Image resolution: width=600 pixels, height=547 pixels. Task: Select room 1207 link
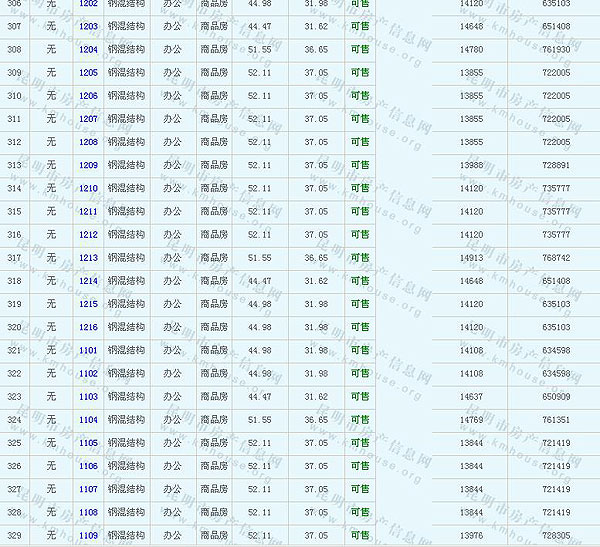pyautogui.click(x=88, y=119)
